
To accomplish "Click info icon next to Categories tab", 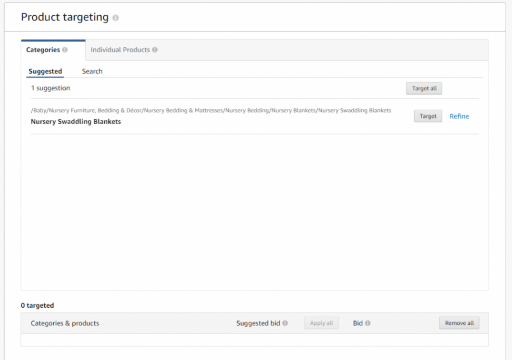I will [x=65, y=50].
